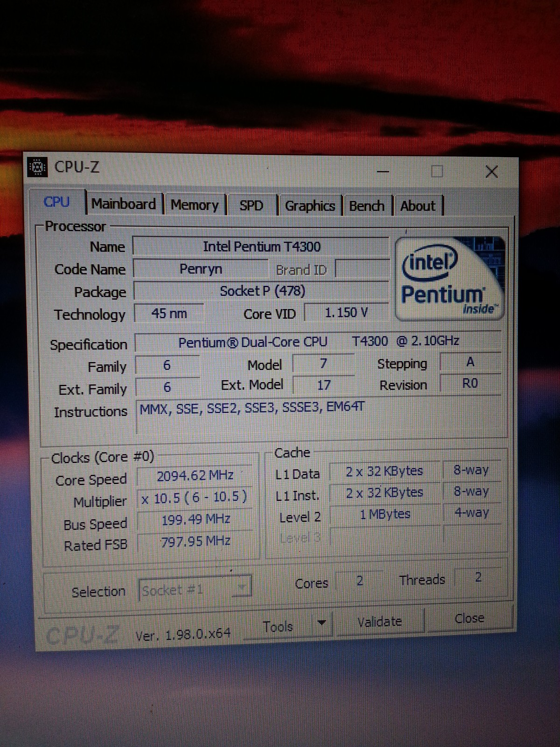The height and width of the screenshot is (747, 560).
Task: Click the Intel Pentium inside logo
Action: pos(450,279)
